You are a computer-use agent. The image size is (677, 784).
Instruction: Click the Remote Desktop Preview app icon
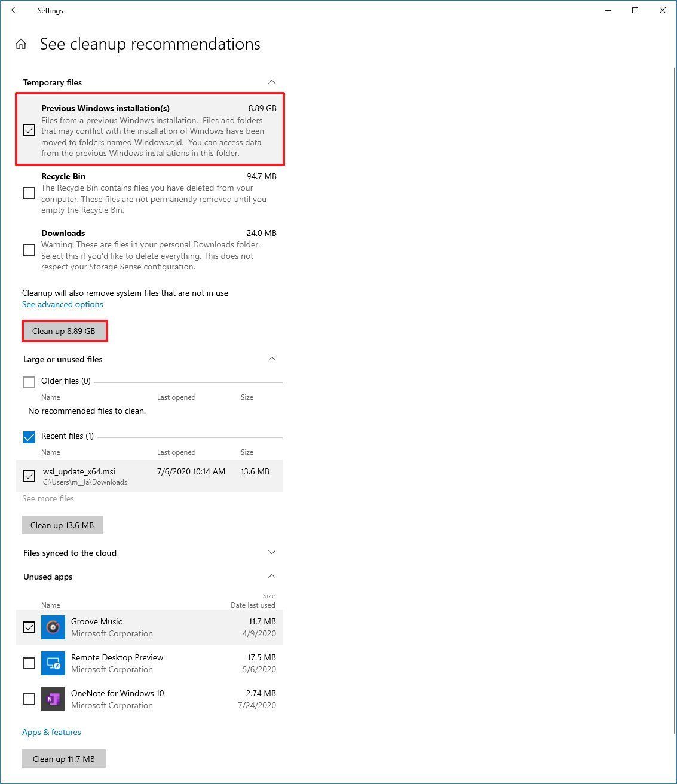tap(53, 663)
